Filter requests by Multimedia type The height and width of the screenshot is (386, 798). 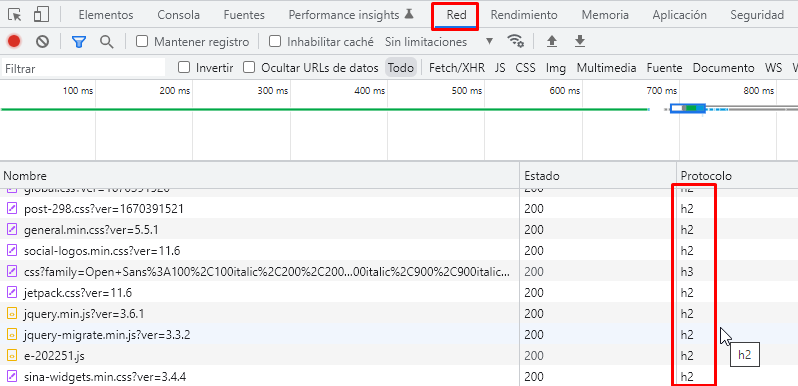(607, 68)
